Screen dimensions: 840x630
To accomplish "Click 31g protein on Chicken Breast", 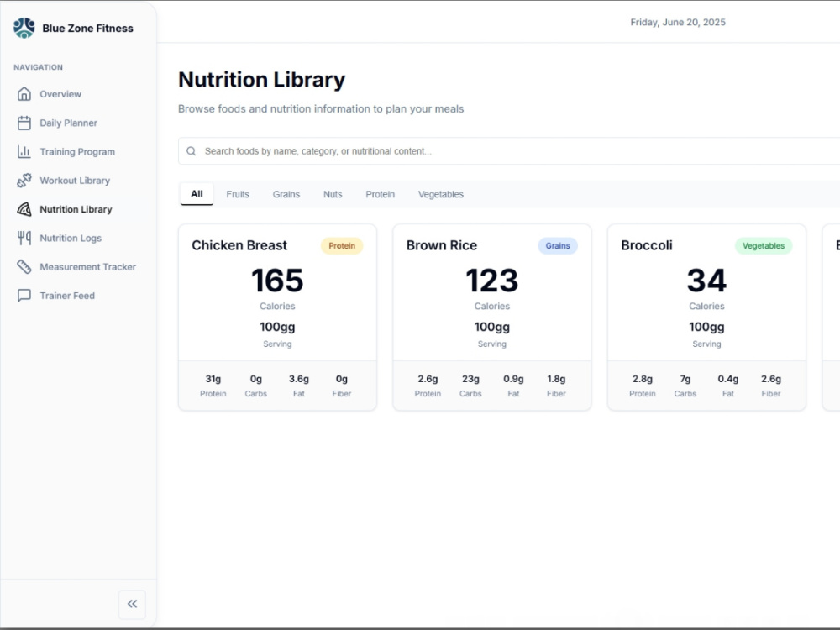I will point(213,379).
